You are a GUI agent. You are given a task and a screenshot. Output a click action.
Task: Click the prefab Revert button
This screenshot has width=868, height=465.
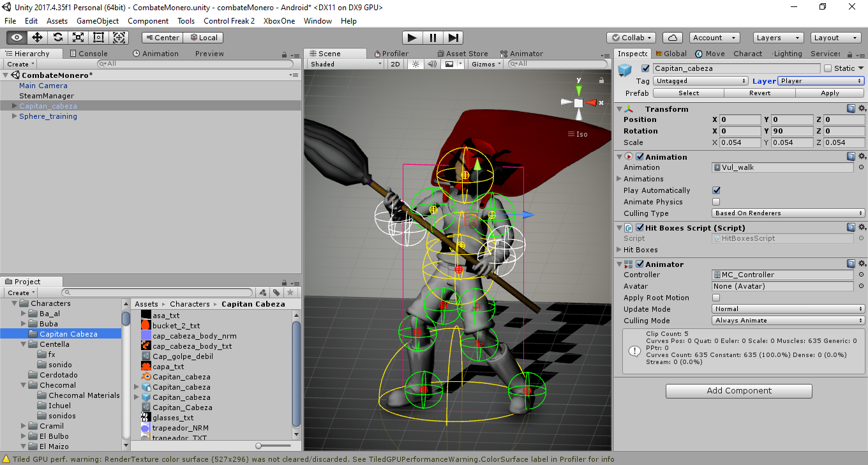(759, 93)
